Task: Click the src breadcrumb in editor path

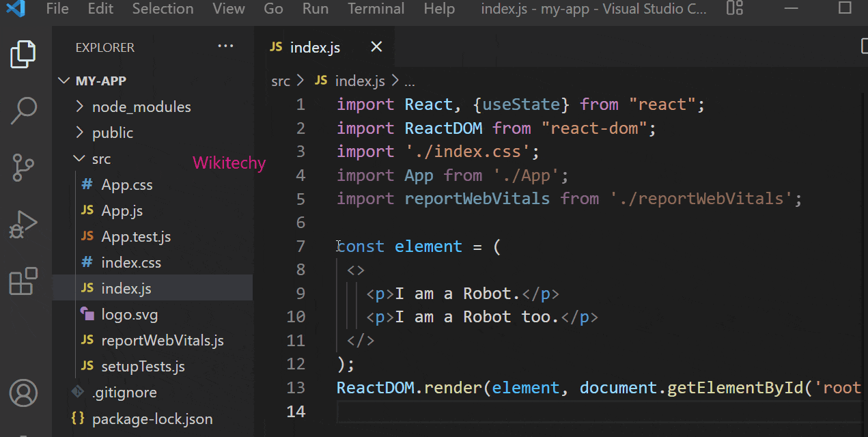Action: [x=280, y=81]
